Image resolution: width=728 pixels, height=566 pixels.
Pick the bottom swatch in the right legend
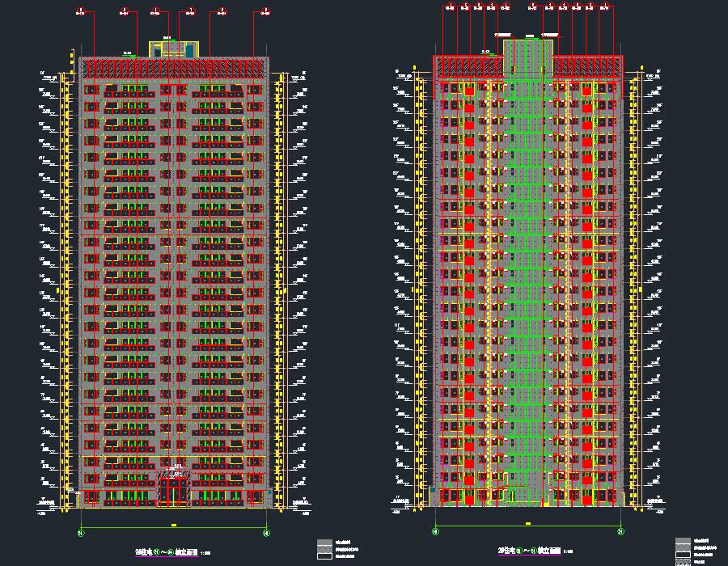point(681,558)
